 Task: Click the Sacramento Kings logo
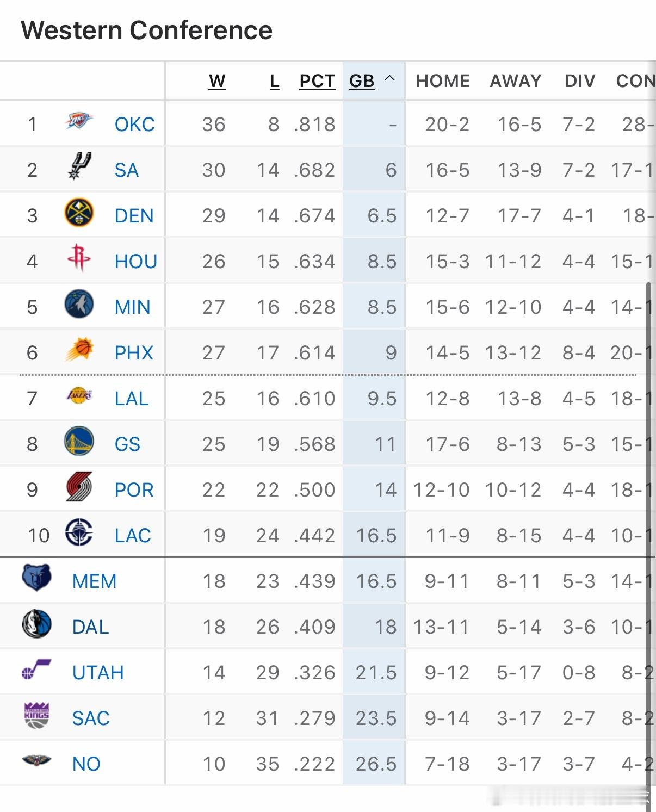pyautogui.click(x=36, y=715)
